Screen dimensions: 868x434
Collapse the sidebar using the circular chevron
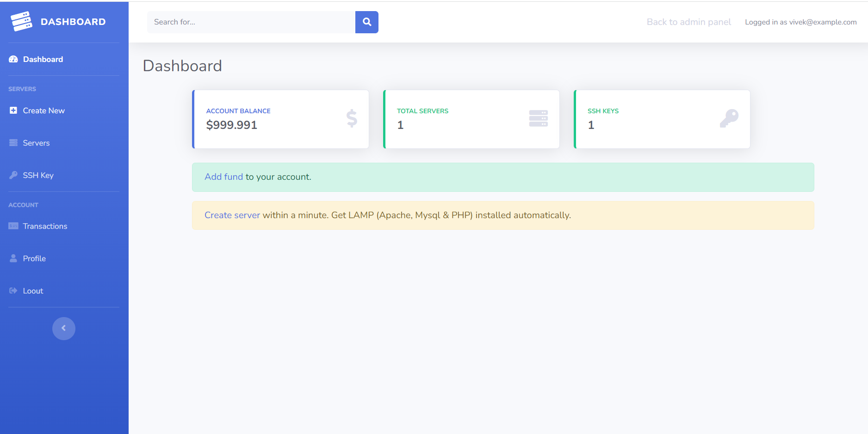point(63,328)
